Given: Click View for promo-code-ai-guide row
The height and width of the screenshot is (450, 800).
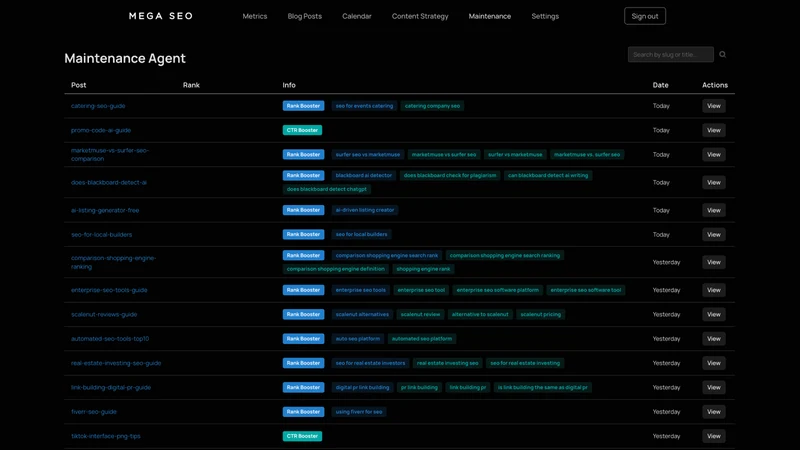Looking at the screenshot, I should point(714,130).
